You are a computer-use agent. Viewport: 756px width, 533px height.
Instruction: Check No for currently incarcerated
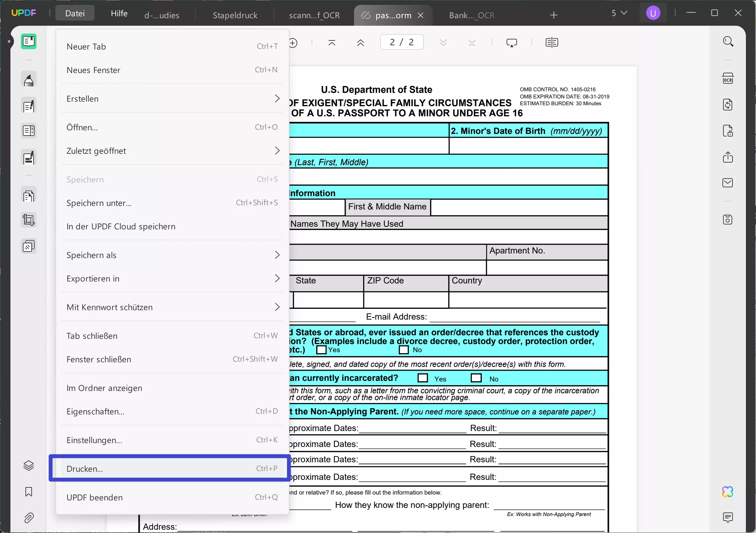[476, 378]
